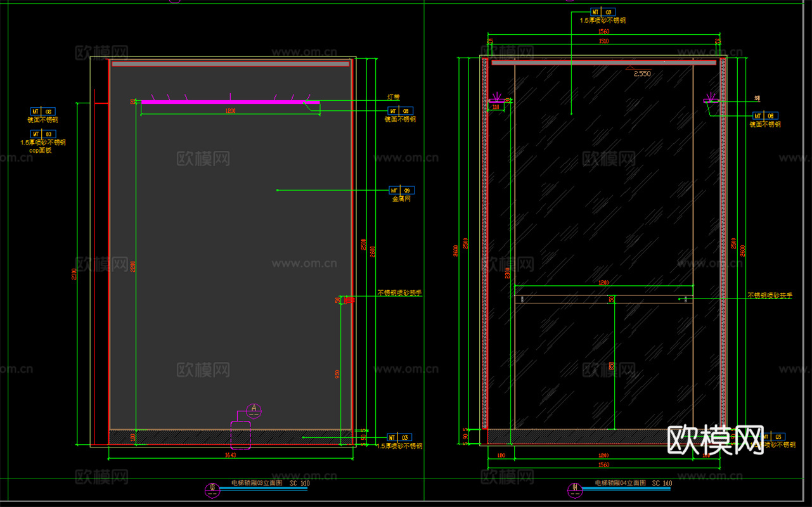The image size is (812, 507).
Task: Click 镜面不锈钢 label beside elevation 04
Action: (x=765, y=125)
